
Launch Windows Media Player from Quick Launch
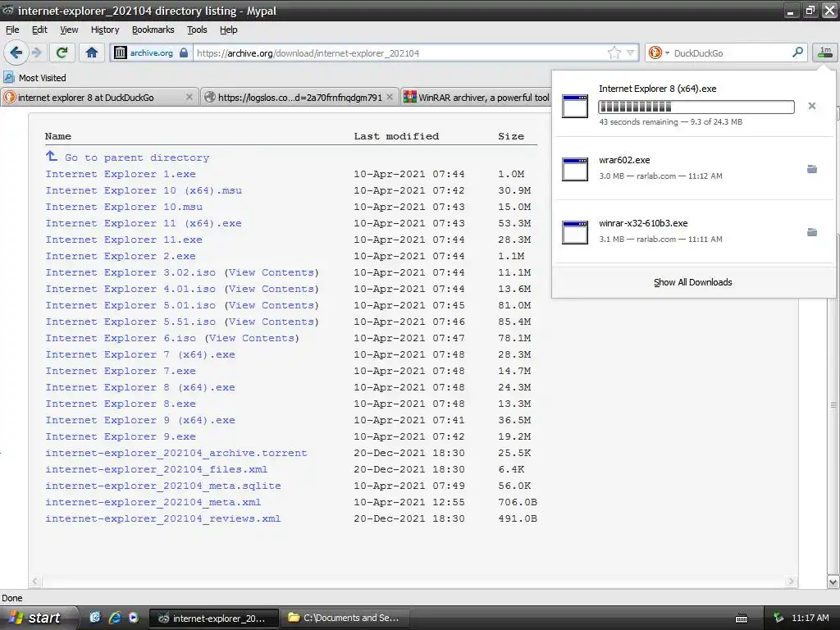134,618
